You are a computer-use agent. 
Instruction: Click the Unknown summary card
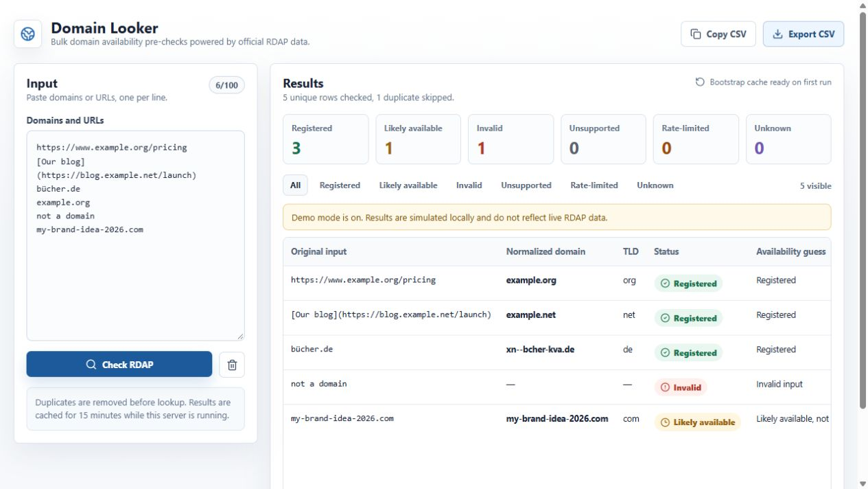tap(788, 139)
